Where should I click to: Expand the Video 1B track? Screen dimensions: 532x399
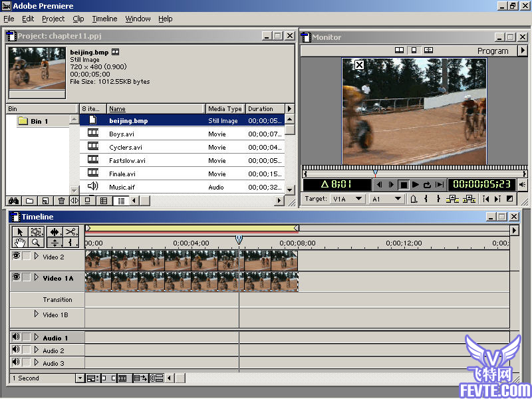tap(37, 314)
